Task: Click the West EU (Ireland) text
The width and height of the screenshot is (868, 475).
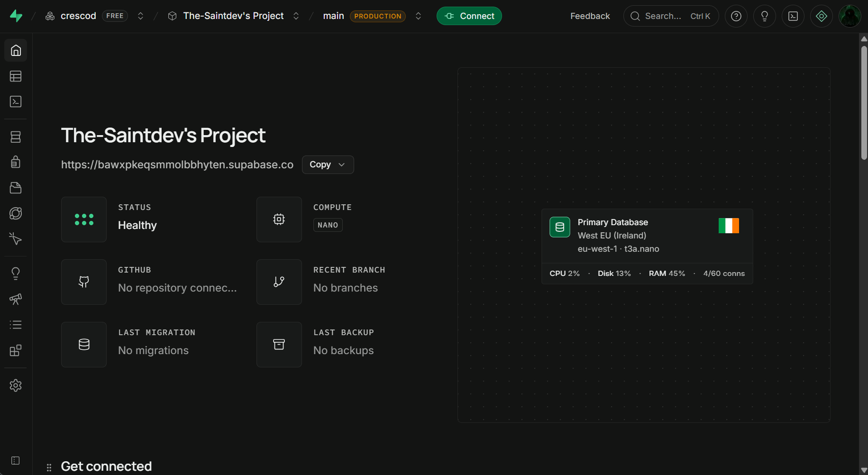Action: point(612,236)
